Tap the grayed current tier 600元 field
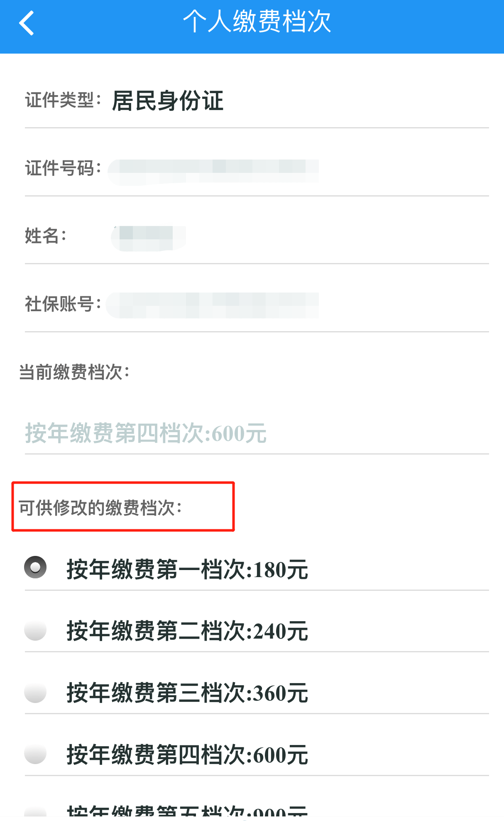 [146, 433]
